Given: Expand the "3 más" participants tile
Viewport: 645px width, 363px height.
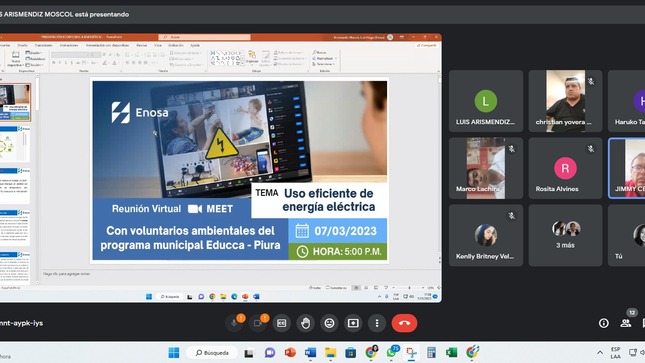Looking at the screenshot, I should coord(565,235).
